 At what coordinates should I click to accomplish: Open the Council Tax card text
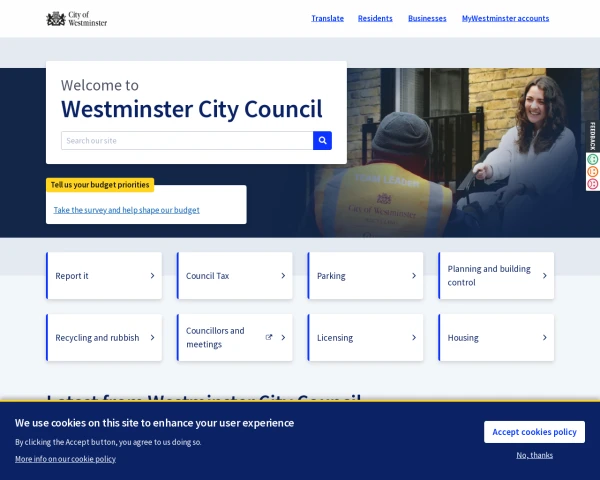[x=207, y=276]
